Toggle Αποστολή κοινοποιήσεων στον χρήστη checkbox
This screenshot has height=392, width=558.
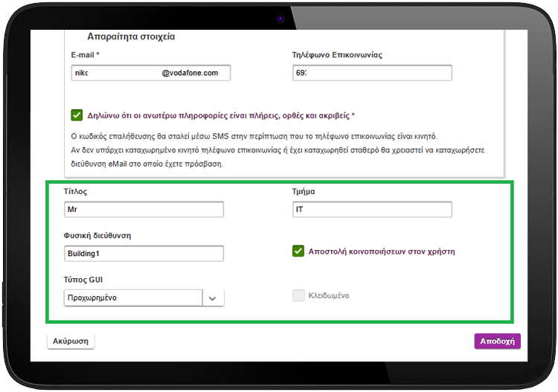pyautogui.click(x=298, y=251)
